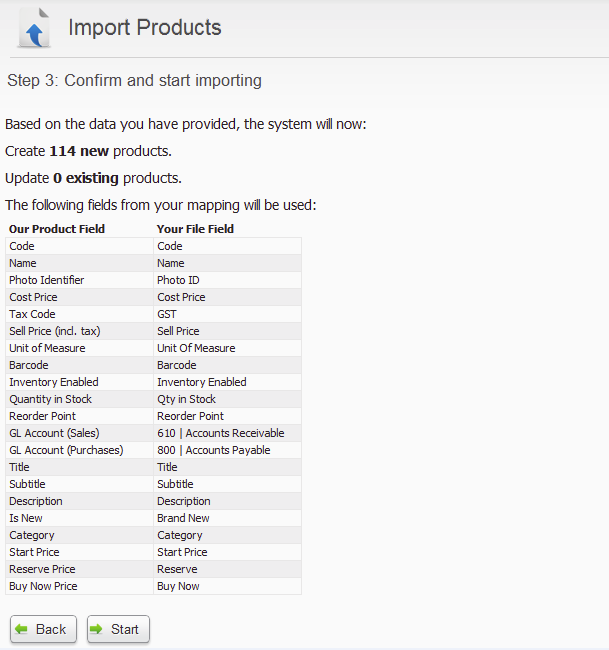Start the import with Start button
Screen dimensions: 609x650
(118, 629)
